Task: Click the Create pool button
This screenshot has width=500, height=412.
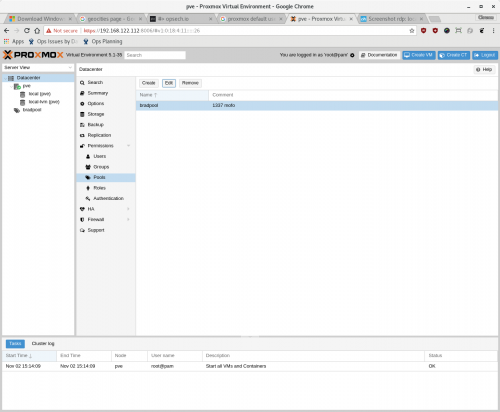Action: tap(148, 83)
